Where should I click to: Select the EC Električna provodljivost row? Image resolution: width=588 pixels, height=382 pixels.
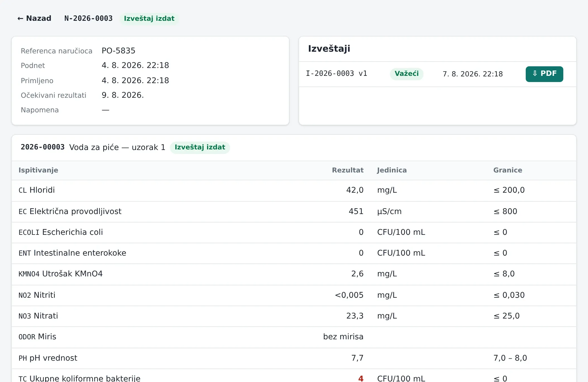tap(294, 212)
